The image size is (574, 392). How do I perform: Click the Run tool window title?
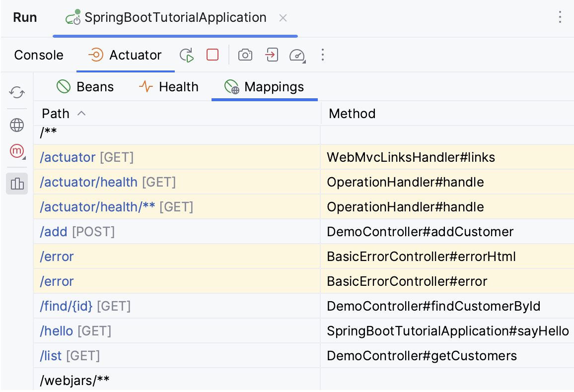(25, 17)
